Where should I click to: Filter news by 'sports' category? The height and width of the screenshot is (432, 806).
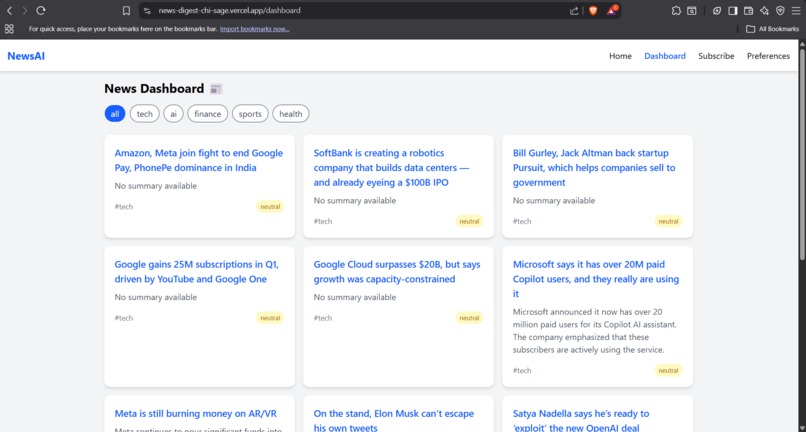(x=250, y=114)
